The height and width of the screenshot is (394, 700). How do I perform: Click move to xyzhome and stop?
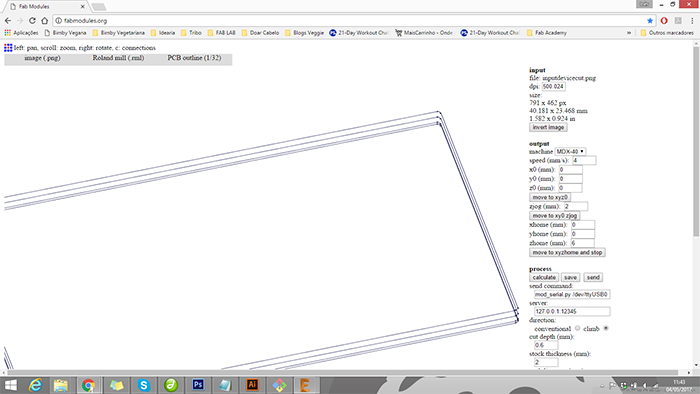pyautogui.click(x=567, y=253)
